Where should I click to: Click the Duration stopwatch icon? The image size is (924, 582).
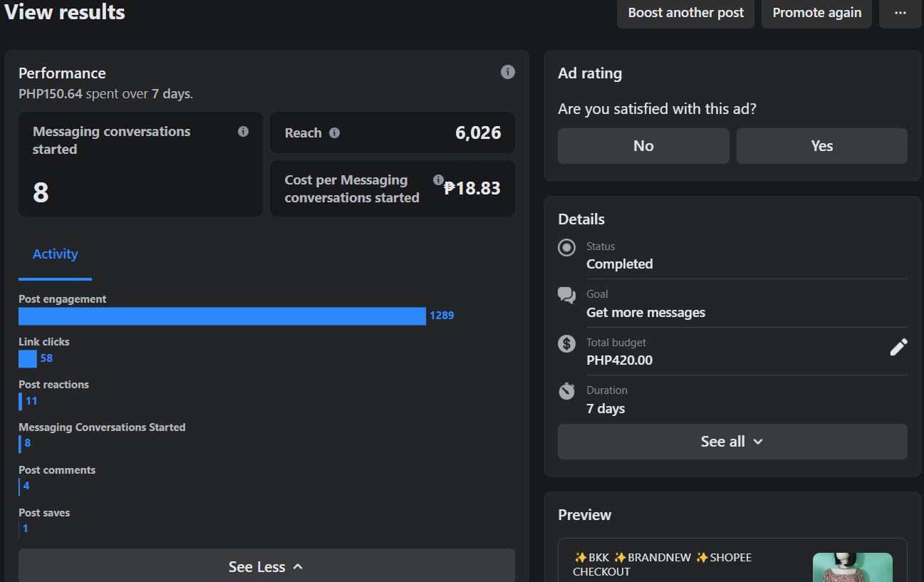pyautogui.click(x=567, y=391)
